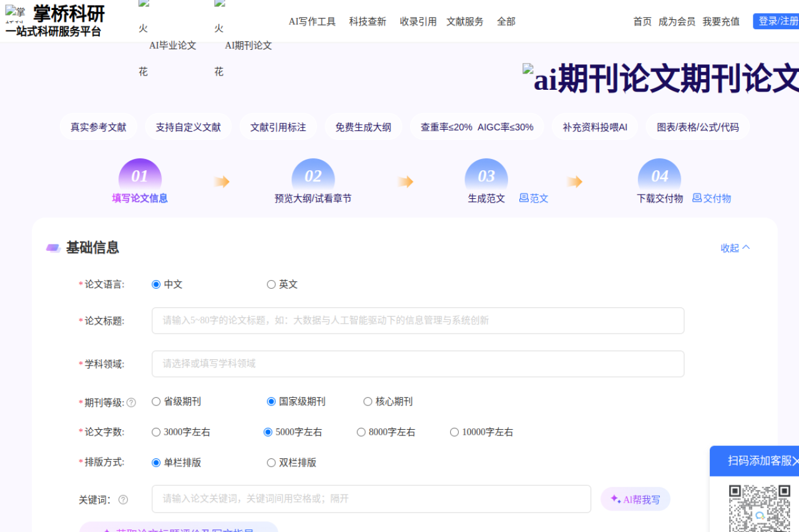Close the 扫码添加客服 popup
The width and height of the screenshot is (799, 532).
pyautogui.click(x=795, y=461)
